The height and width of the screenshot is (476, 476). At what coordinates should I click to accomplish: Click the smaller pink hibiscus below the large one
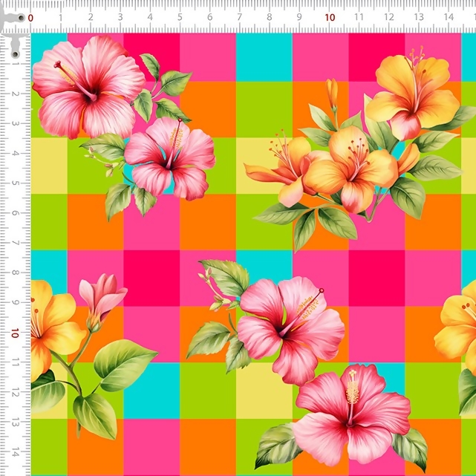170,156
